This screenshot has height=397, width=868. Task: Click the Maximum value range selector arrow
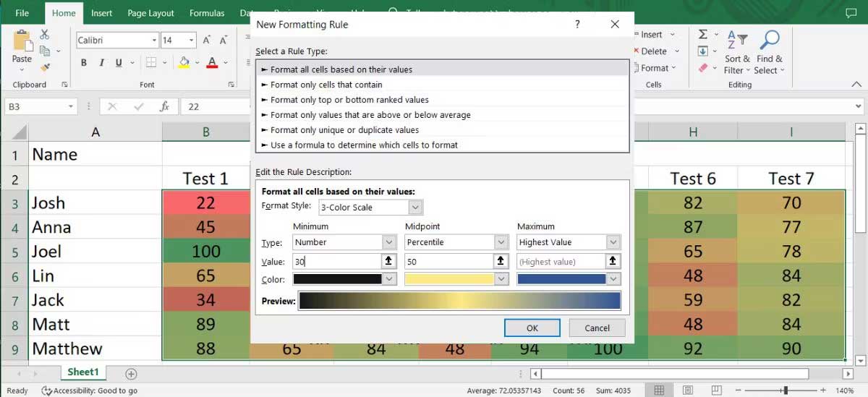613,261
